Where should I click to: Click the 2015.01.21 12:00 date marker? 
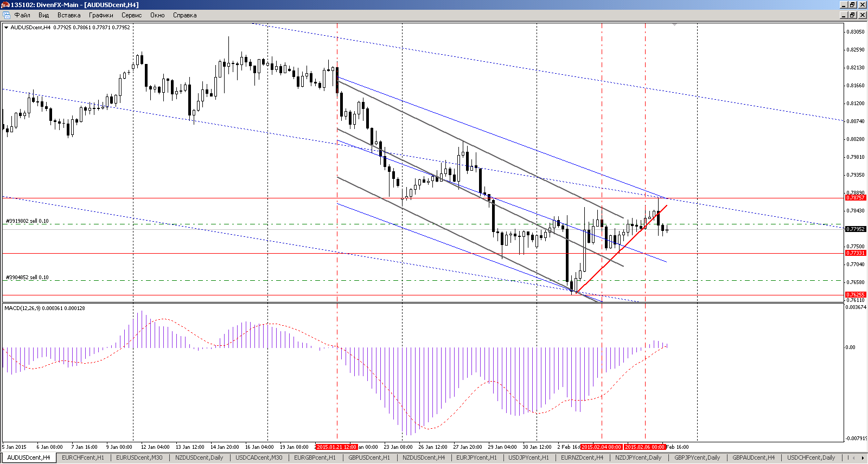pyautogui.click(x=336, y=447)
